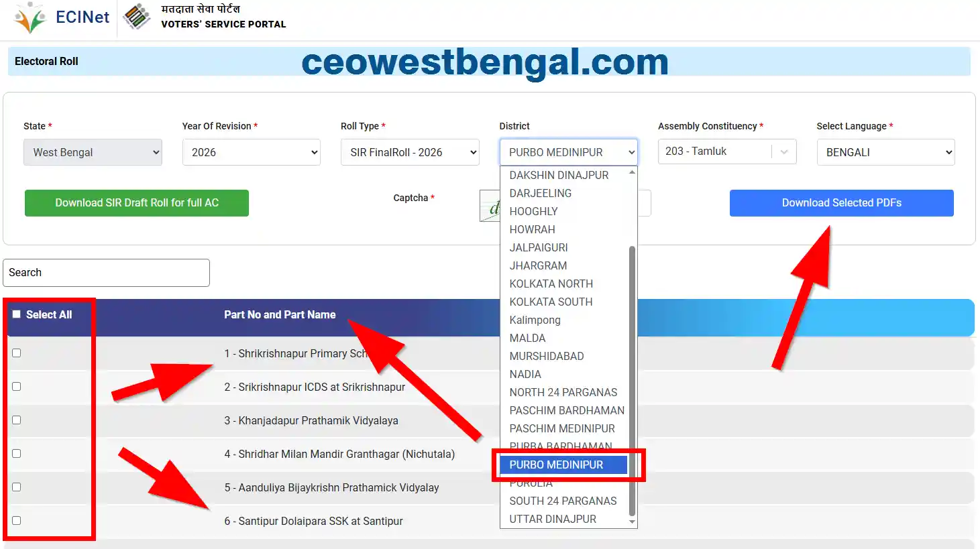Pick SOUTH 24 PARGANAS district option
The height and width of the screenshot is (549, 980).
coord(562,501)
